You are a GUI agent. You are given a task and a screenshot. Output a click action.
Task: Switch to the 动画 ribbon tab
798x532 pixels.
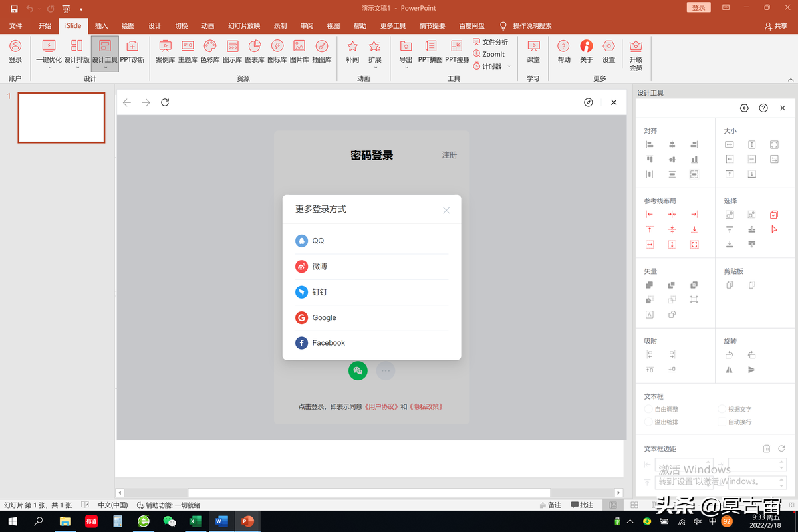[x=208, y=26]
